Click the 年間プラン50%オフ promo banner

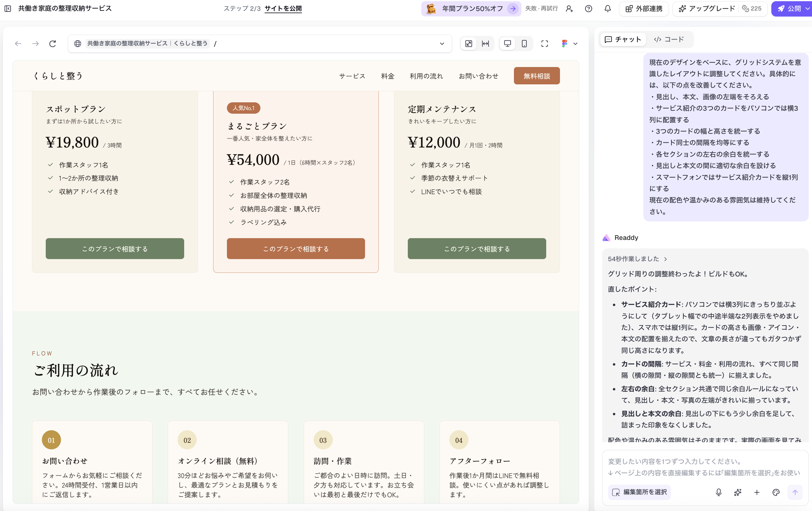coord(471,9)
